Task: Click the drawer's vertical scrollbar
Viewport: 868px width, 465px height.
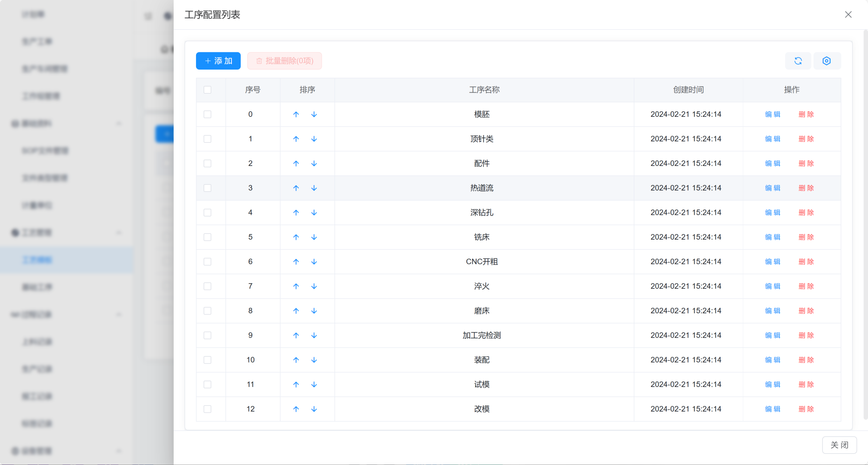Action: [x=865, y=224]
